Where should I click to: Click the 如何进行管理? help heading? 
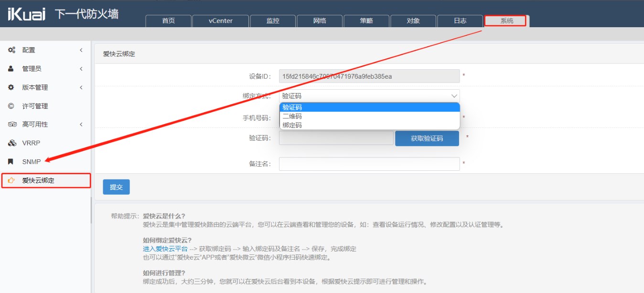click(164, 273)
